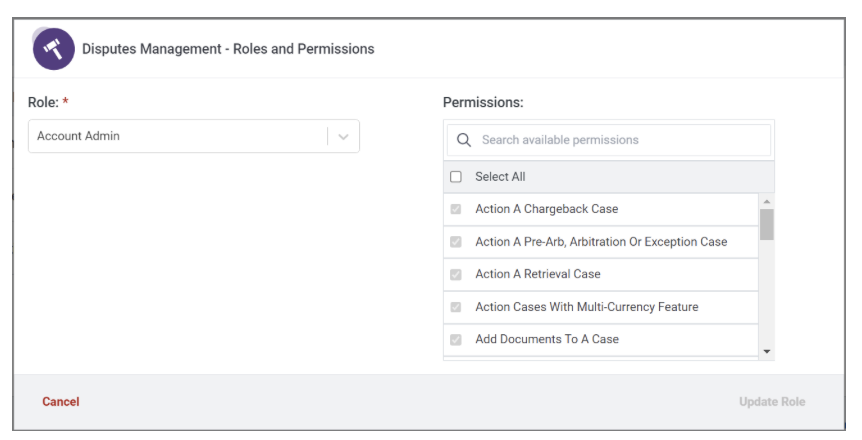Screen dimensions: 862x440
Task: Type in Search available permissions field
Action: (620, 140)
